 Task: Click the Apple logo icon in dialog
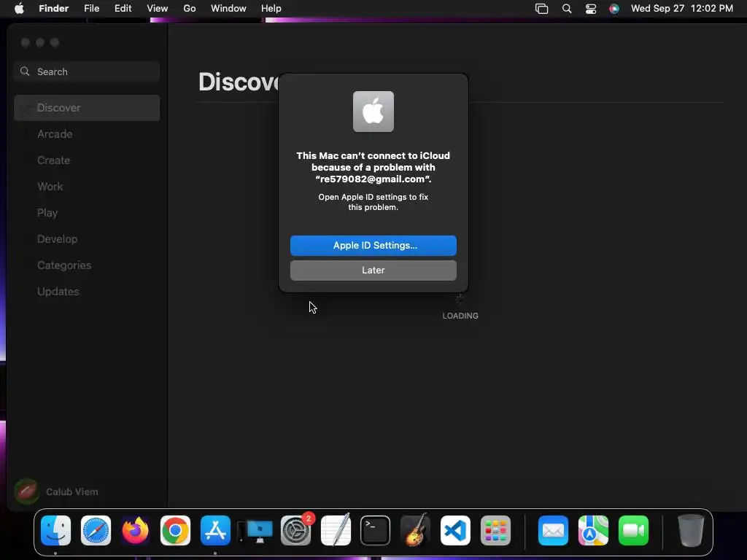(x=373, y=112)
